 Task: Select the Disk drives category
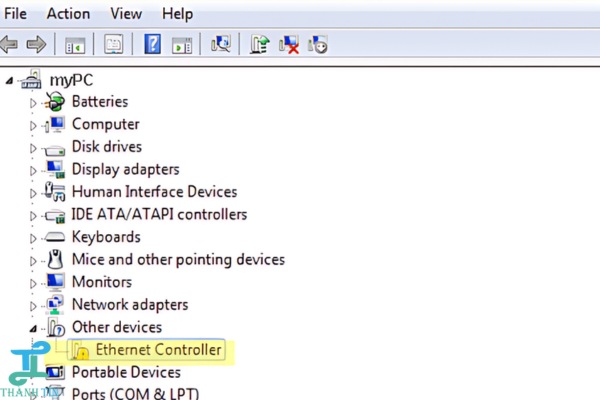point(107,147)
